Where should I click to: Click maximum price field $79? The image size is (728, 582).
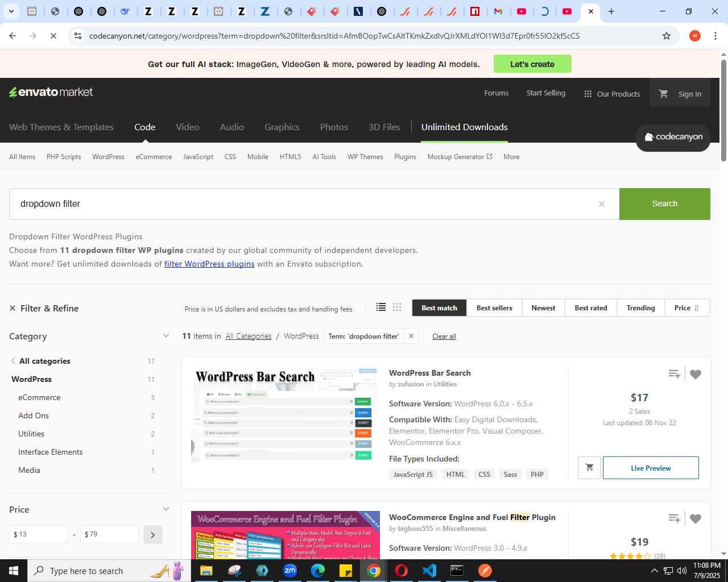(110, 534)
